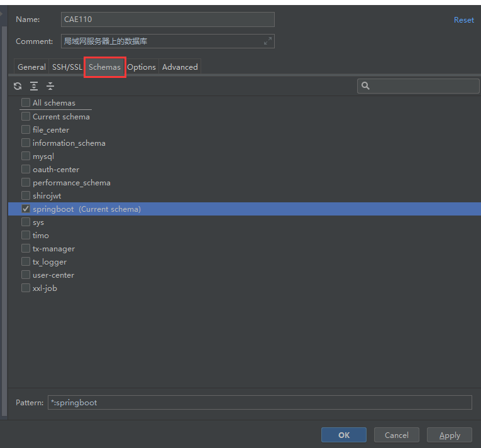
Task: Check the oauth-center schema checkbox
Action: pos(26,169)
